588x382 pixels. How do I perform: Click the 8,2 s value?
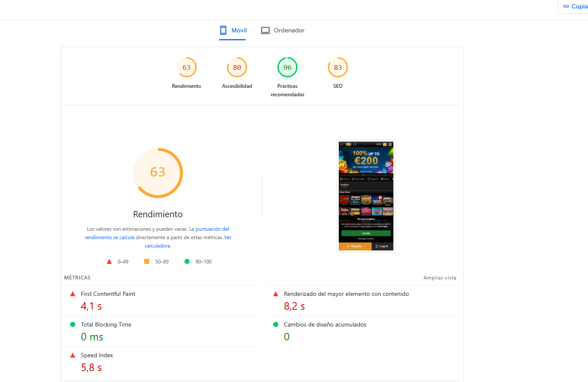tap(294, 306)
